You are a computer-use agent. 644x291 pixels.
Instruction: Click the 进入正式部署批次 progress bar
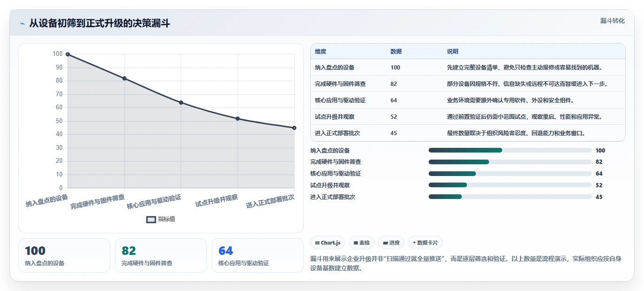(510, 197)
